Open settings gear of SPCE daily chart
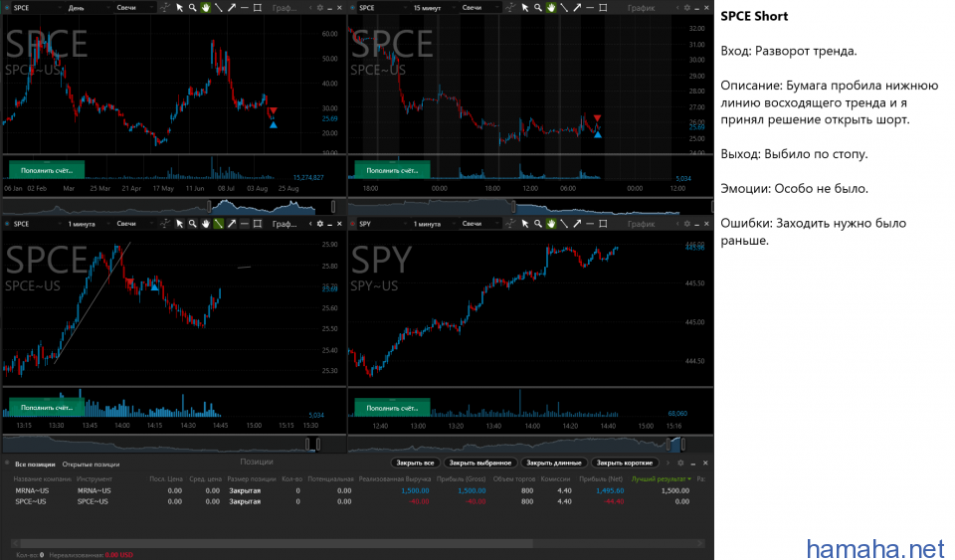 [319, 7]
